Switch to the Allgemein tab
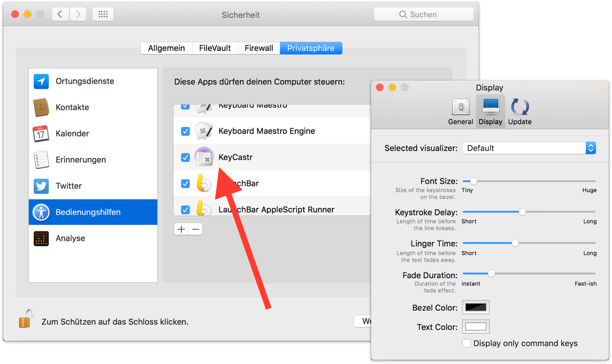Image resolution: width=612 pixels, height=364 pixels. click(x=166, y=48)
